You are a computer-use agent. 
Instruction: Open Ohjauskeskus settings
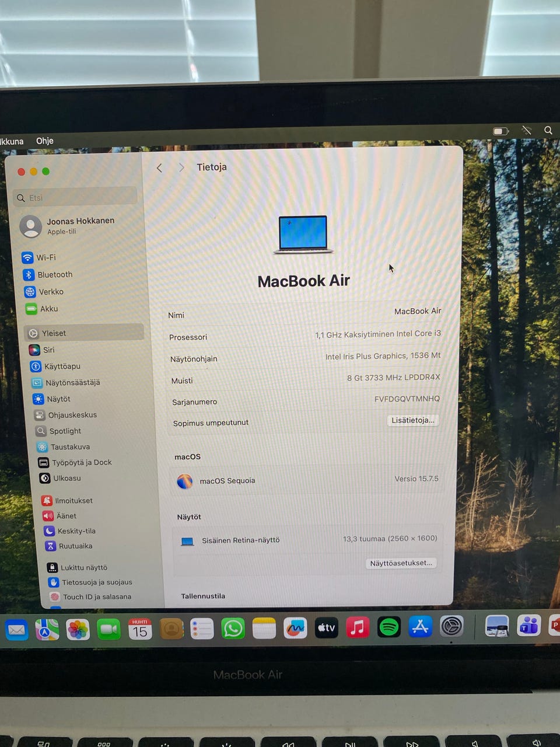tap(65, 415)
